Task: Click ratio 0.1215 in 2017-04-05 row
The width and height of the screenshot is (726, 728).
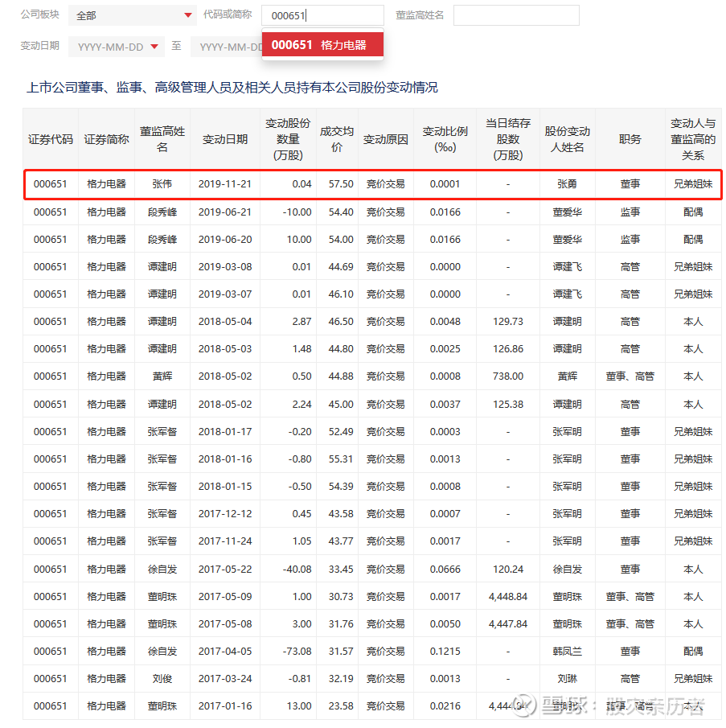Action: pos(445,652)
